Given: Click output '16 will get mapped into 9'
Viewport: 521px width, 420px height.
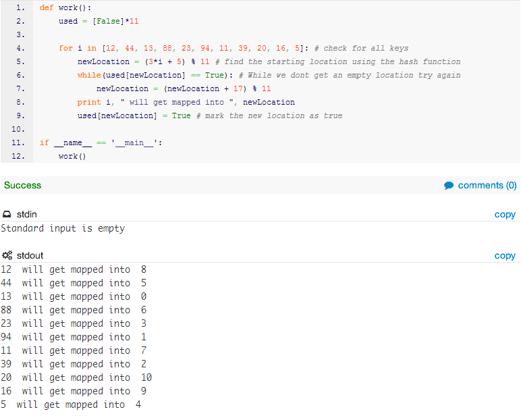Looking at the screenshot, I should 74,391.
